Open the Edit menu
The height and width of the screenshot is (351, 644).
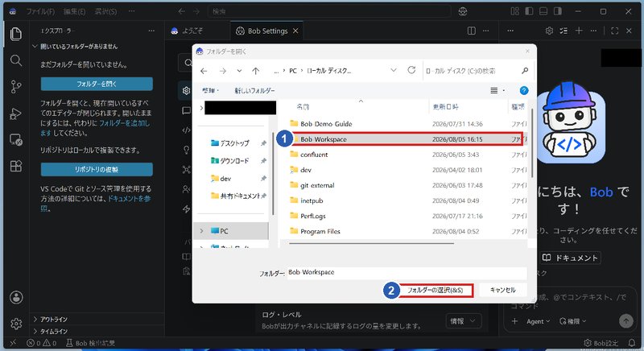(74, 11)
